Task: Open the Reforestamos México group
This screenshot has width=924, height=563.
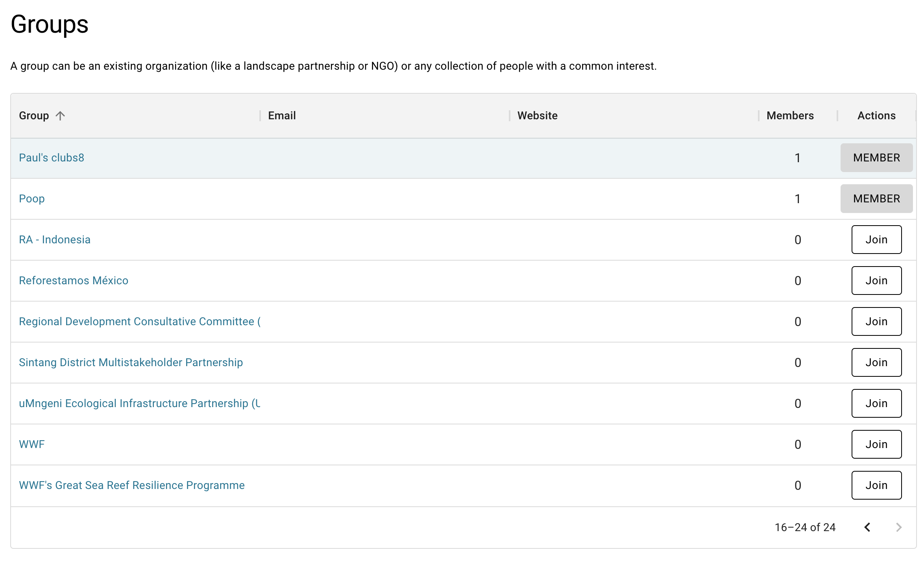Action: click(73, 280)
